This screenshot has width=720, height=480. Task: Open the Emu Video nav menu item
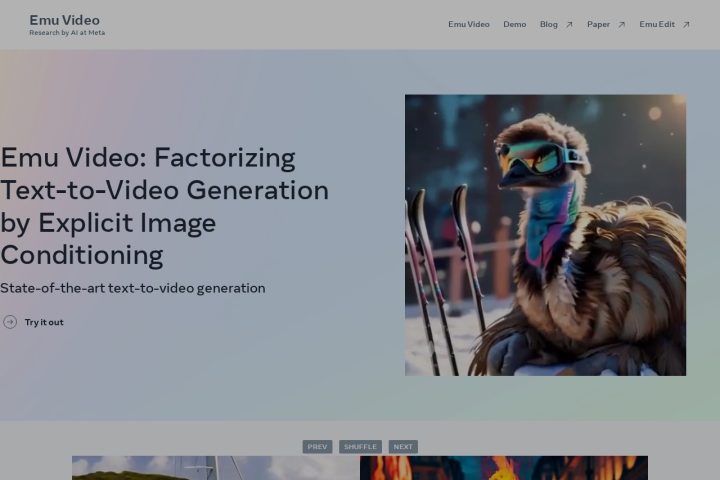[x=469, y=24]
